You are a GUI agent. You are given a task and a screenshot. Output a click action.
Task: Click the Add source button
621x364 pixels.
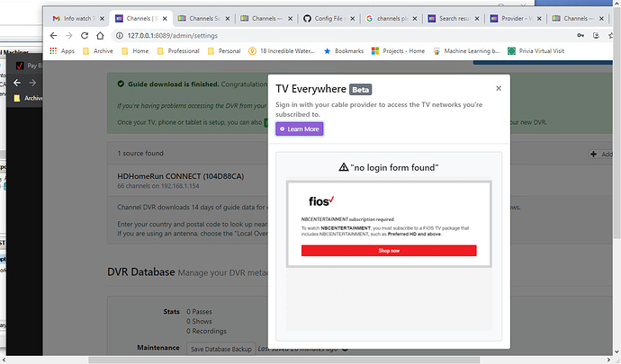600,154
